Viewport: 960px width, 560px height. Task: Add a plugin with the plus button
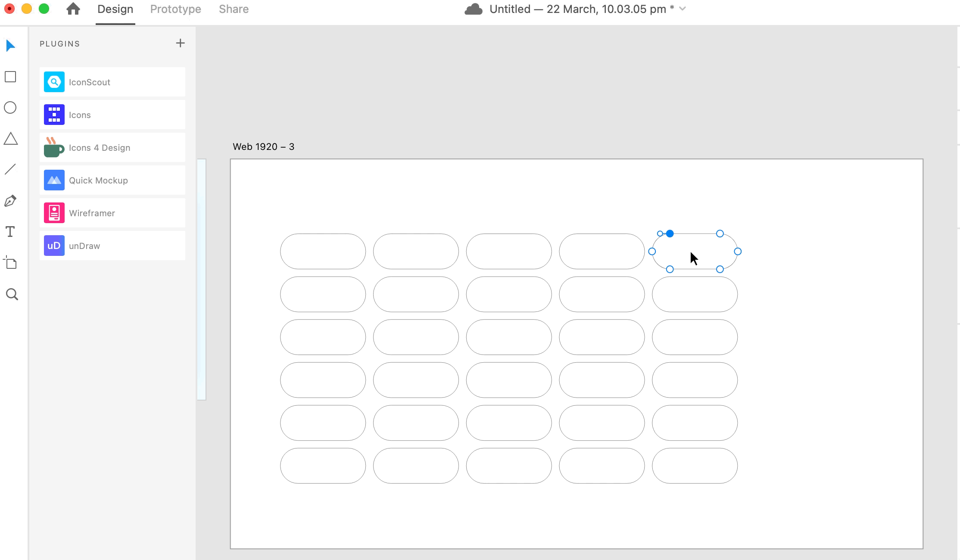point(181,43)
